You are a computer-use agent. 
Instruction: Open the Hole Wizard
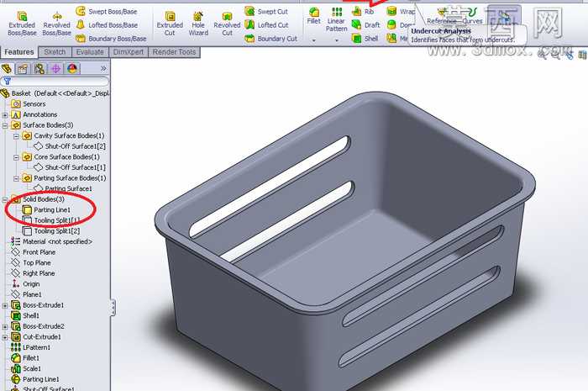point(198,24)
